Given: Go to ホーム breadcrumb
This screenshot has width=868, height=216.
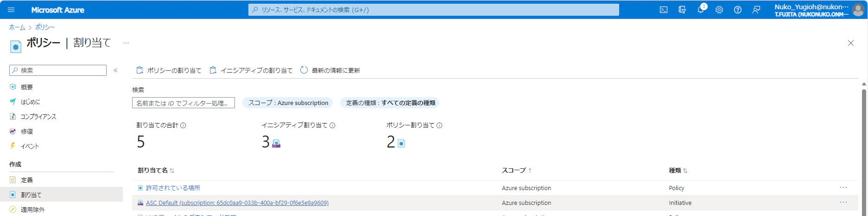Looking at the screenshot, I should pos(17,27).
